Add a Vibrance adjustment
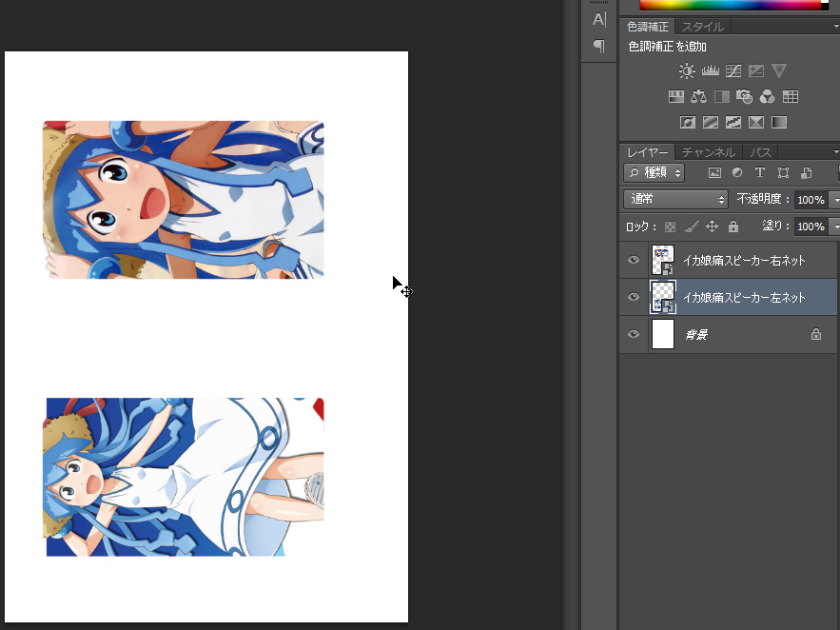The width and height of the screenshot is (840, 630). tap(779, 70)
